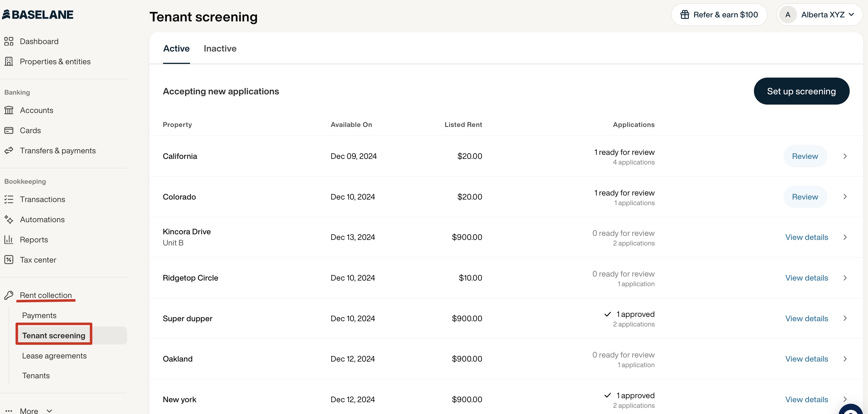Open Tenants in sidebar
Viewport: 868px width, 414px height.
[36, 375]
